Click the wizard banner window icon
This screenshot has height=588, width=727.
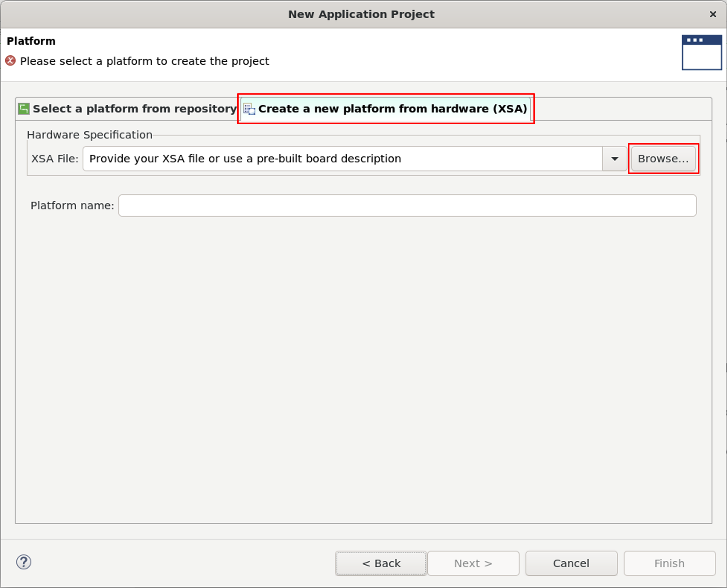pyautogui.click(x=701, y=52)
